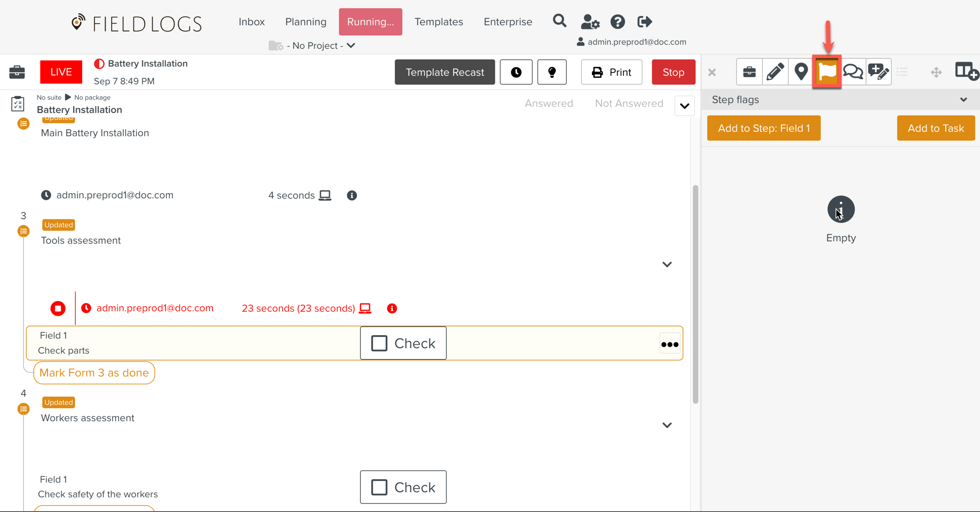980x512 pixels.
Task: Go to the Templates menu
Action: point(439,22)
